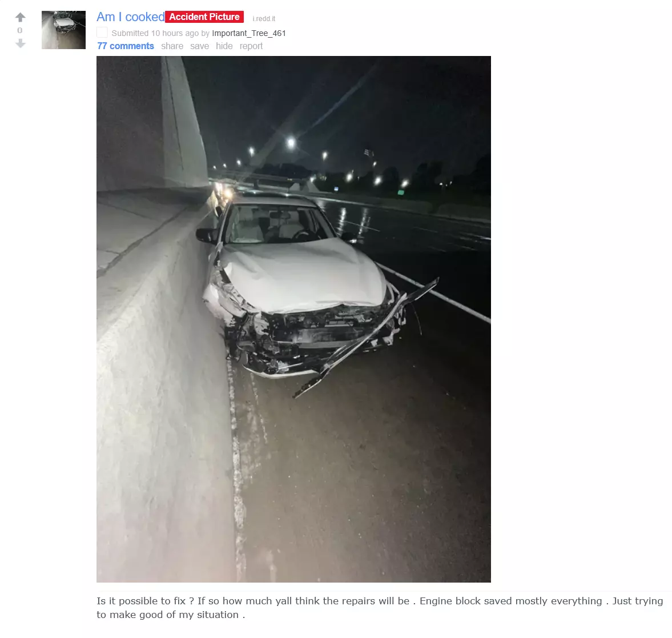Image resolution: width=672 pixels, height=638 pixels.
Task: Open the small post thumbnail image
Action: click(63, 30)
